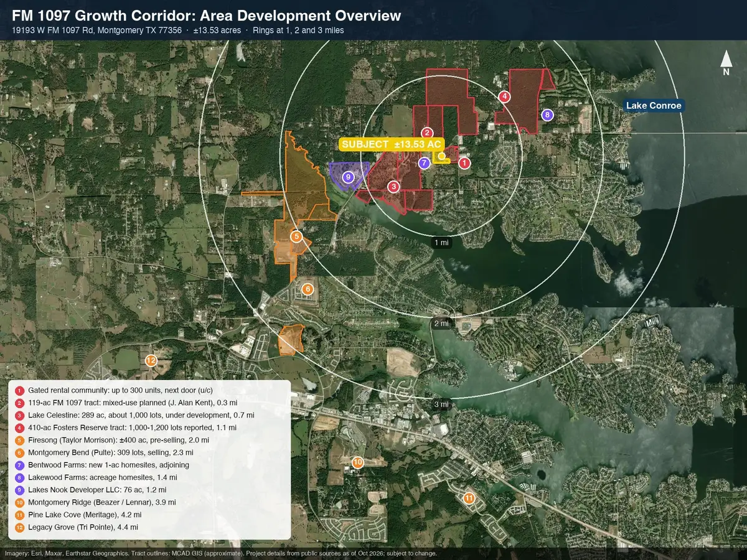Screen dimensions: 747x560
Task: Click purple marker 7 on the map
Action: (x=424, y=163)
